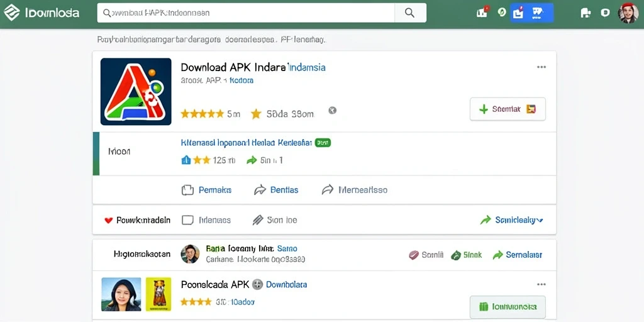
Task: Click the pencil icon beside Sion loe
Action: tap(257, 220)
